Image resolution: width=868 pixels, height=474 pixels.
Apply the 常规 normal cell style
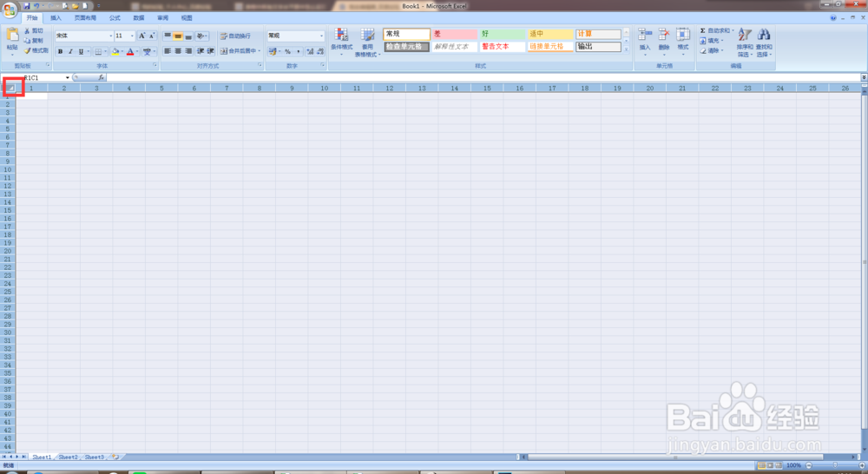[x=407, y=35]
